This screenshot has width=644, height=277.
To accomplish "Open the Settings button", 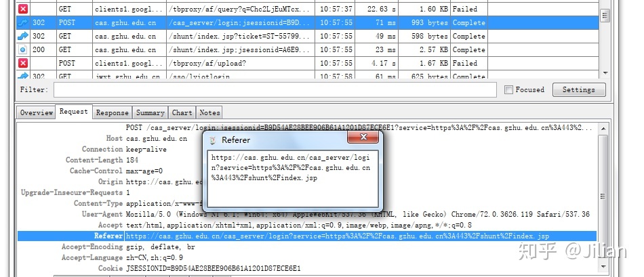I will (x=579, y=89).
